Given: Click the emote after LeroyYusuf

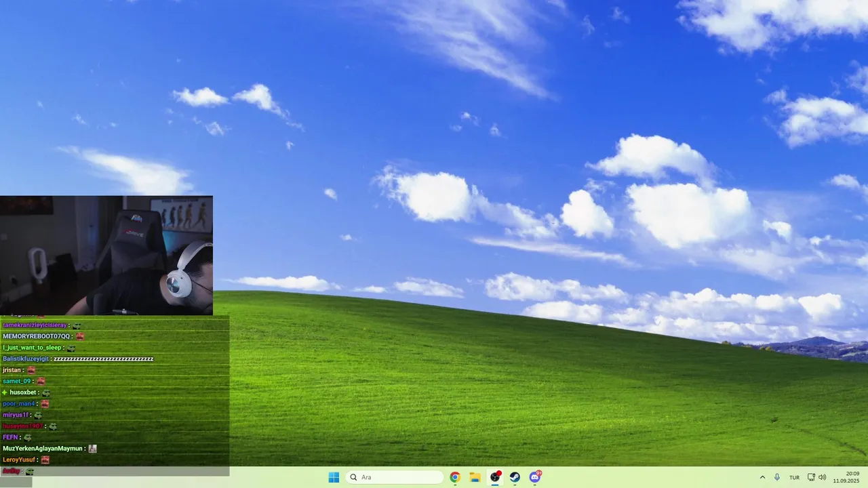Looking at the screenshot, I should pos(45,460).
